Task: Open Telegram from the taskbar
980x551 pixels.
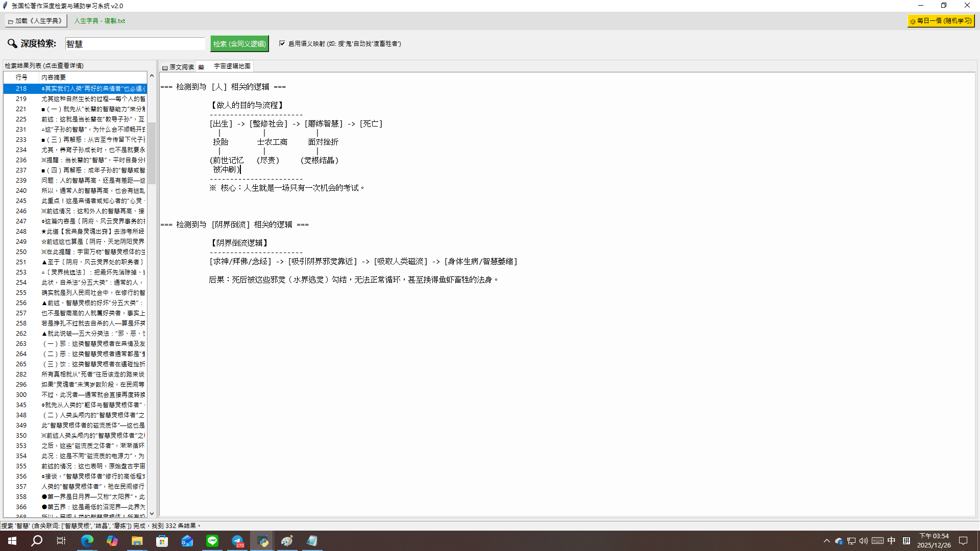Action: coord(238,541)
